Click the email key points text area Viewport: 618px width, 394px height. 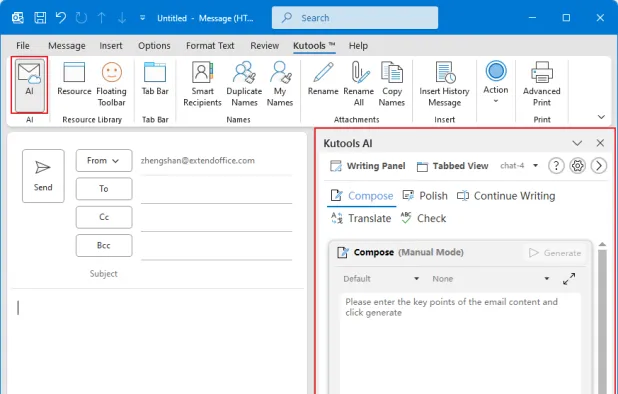tap(460, 343)
